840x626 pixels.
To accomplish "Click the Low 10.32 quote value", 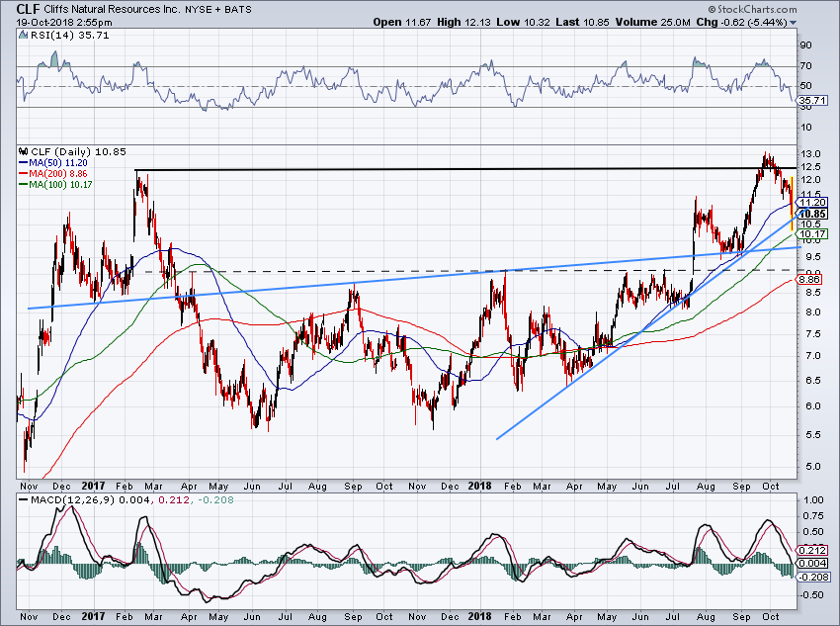I will 524,23.
